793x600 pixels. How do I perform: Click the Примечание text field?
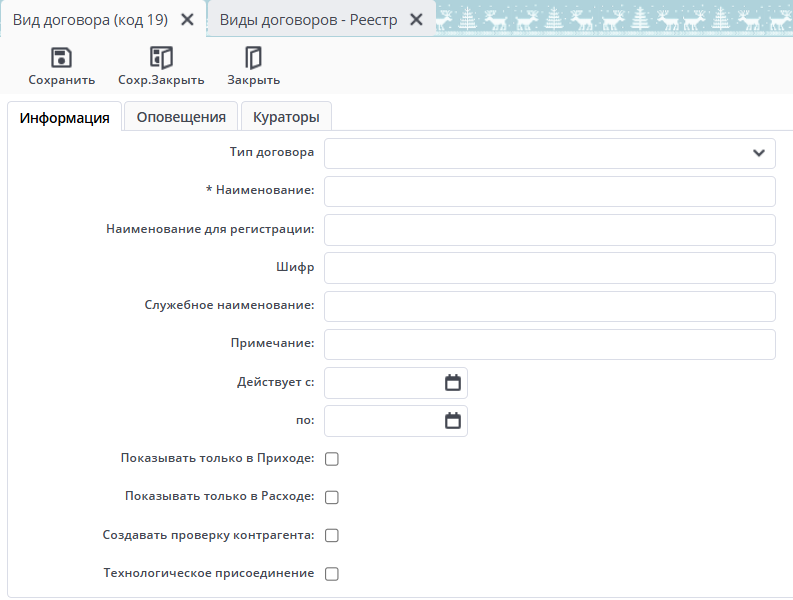[x=550, y=344]
